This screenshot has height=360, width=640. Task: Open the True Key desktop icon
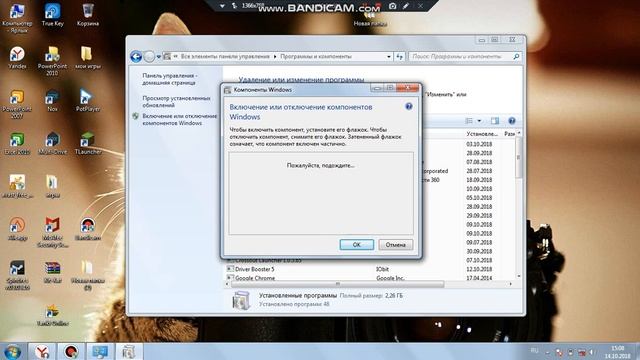click(x=53, y=16)
